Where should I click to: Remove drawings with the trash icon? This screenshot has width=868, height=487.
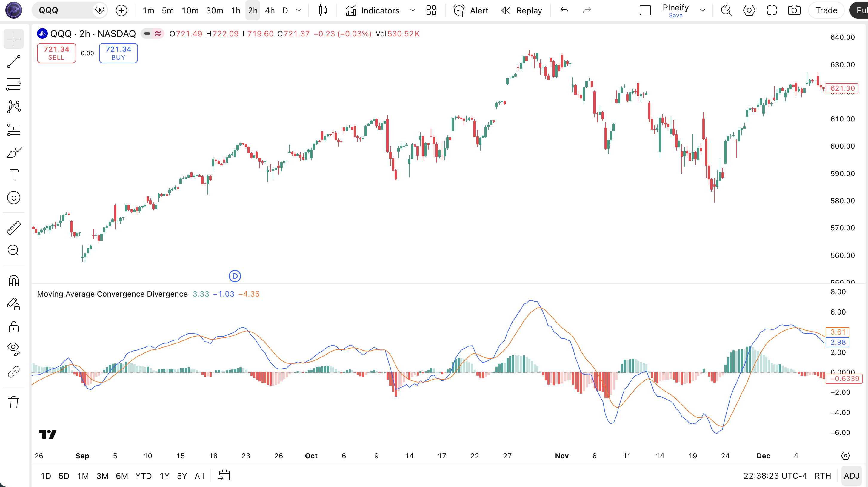14,402
